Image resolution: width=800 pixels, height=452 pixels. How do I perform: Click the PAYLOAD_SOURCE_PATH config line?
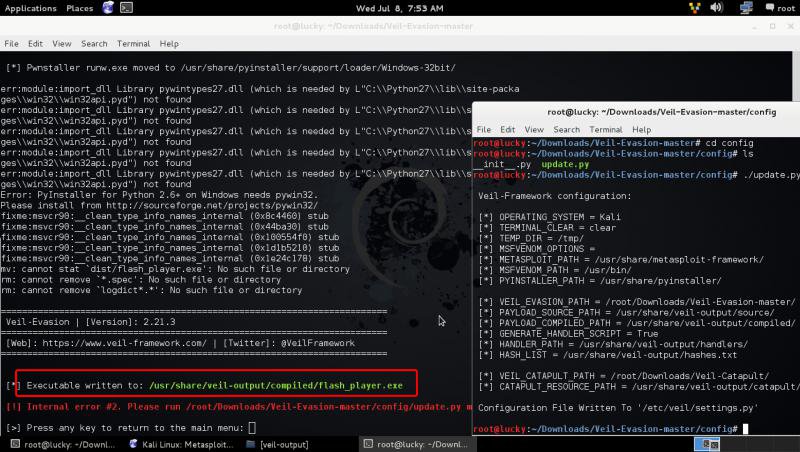click(627, 313)
